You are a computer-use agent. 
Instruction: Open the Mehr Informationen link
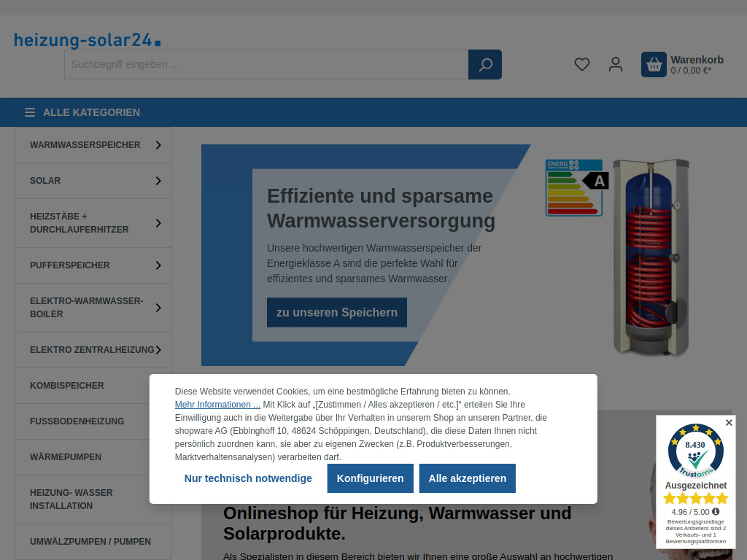216,405
